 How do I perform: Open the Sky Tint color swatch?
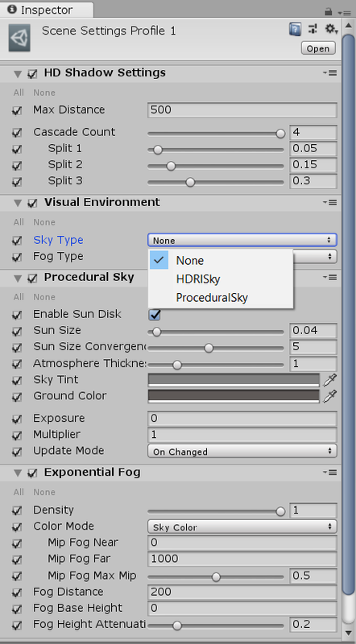click(x=234, y=380)
